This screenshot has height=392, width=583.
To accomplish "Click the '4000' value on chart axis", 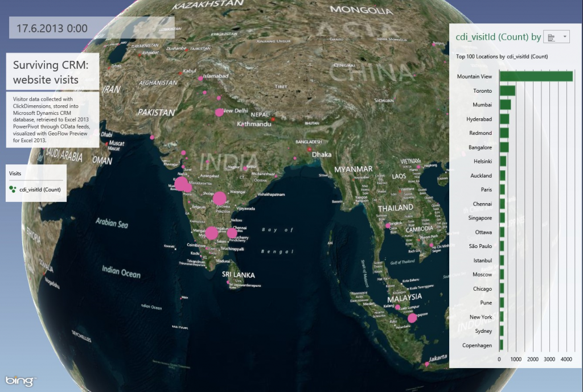I will coord(566,360).
